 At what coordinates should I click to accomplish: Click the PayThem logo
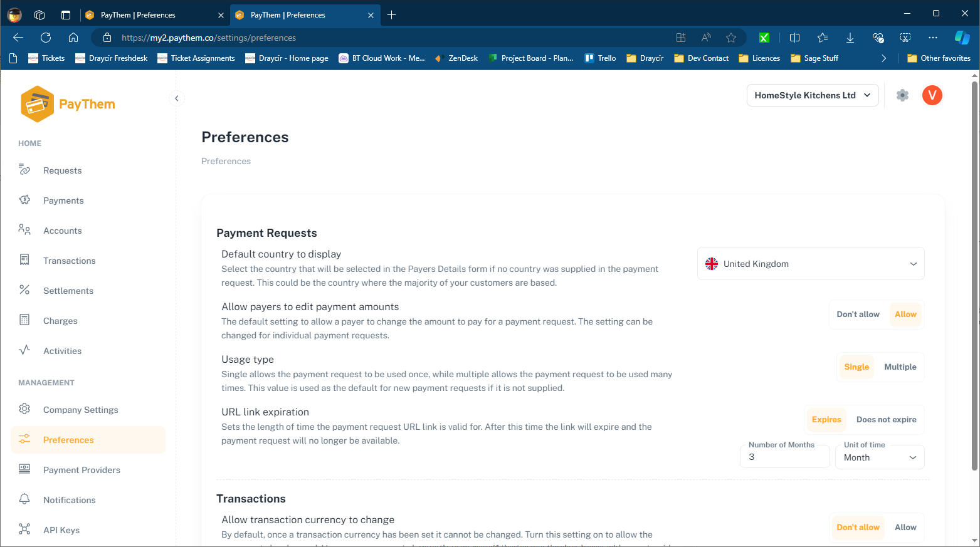point(68,104)
